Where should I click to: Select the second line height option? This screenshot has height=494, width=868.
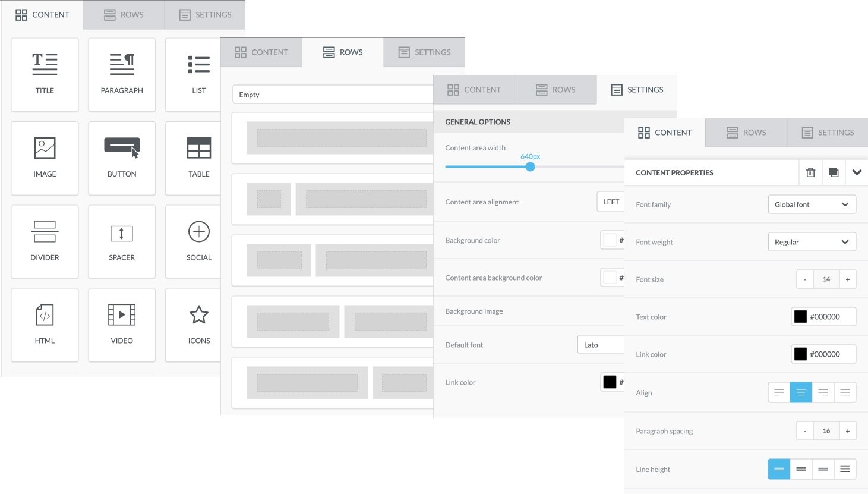click(801, 469)
